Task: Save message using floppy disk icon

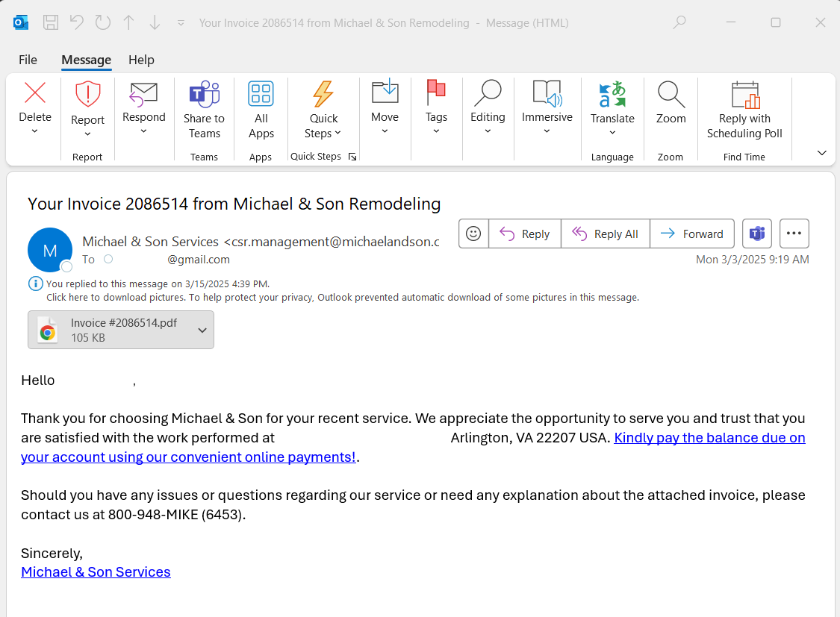Action: click(51, 23)
